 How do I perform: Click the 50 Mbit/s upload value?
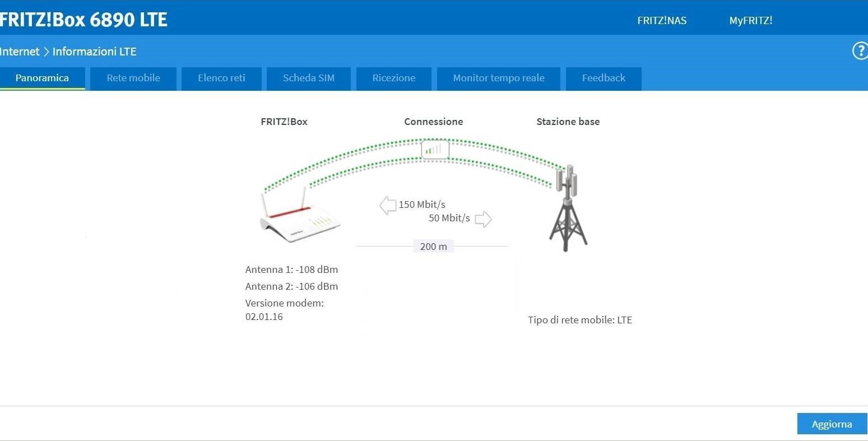click(449, 218)
